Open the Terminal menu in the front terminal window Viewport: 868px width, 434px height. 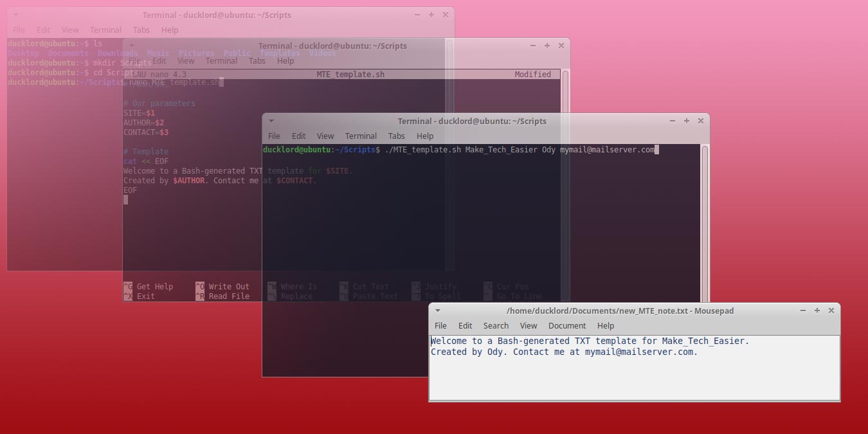[361, 136]
